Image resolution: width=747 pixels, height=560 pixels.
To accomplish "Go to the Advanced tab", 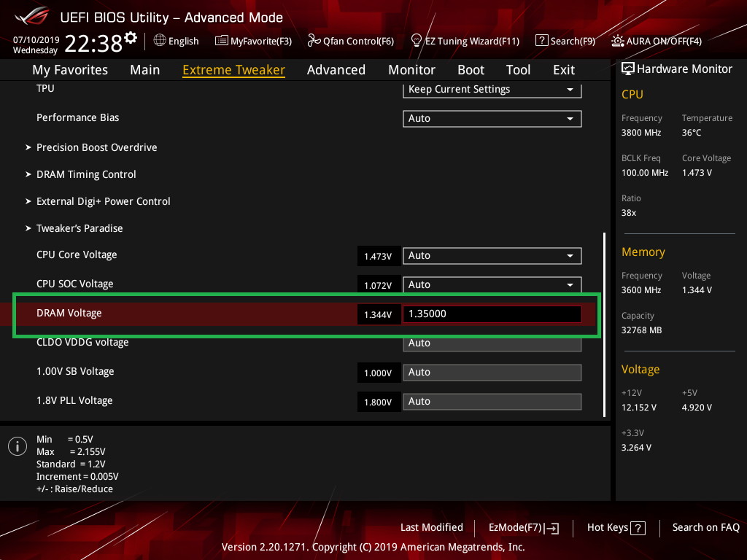I will [x=336, y=70].
